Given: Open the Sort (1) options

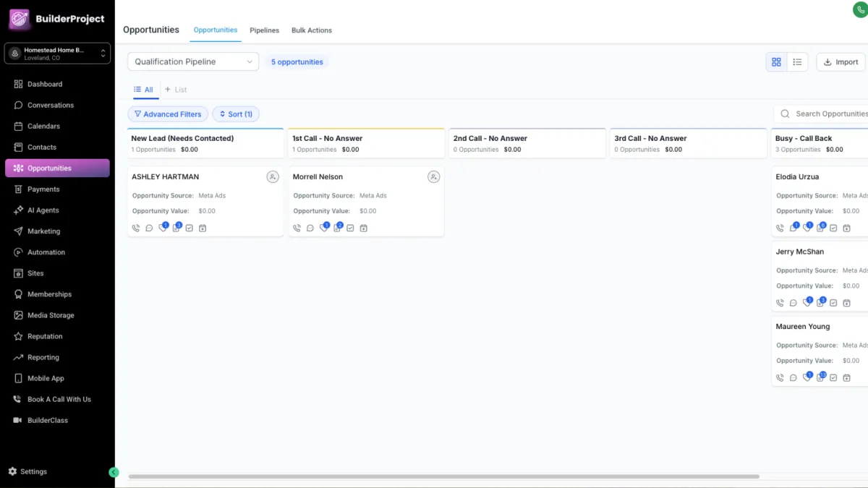Looking at the screenshot, I should [236, 114].
